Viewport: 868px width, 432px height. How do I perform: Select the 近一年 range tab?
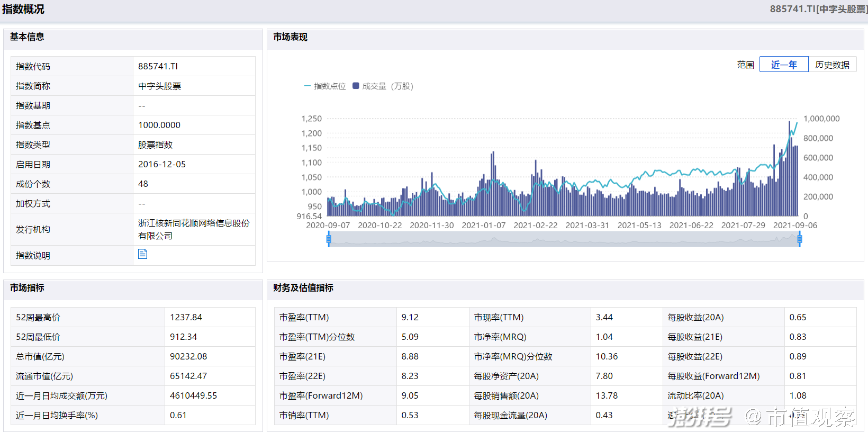(783, 65)
